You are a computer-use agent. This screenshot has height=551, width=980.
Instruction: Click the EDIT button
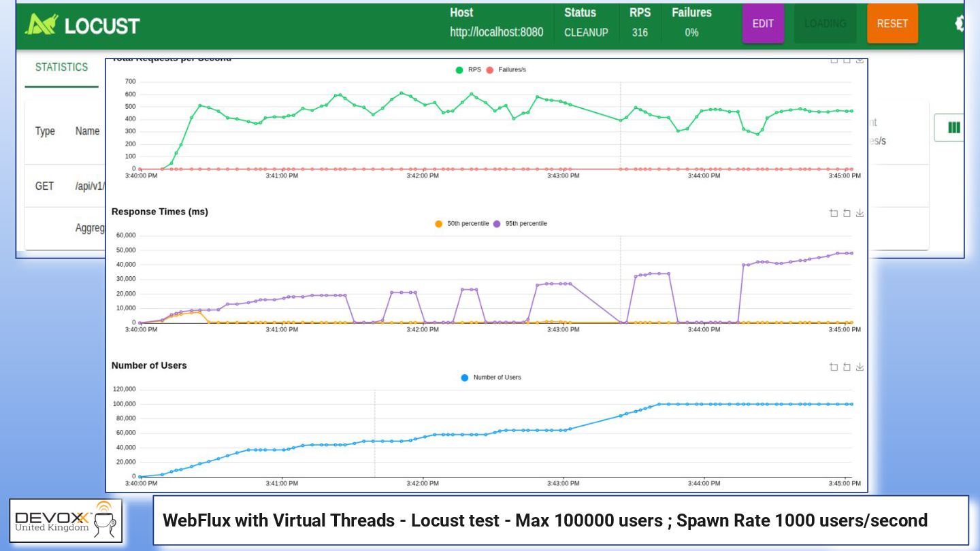click(763, 24)
